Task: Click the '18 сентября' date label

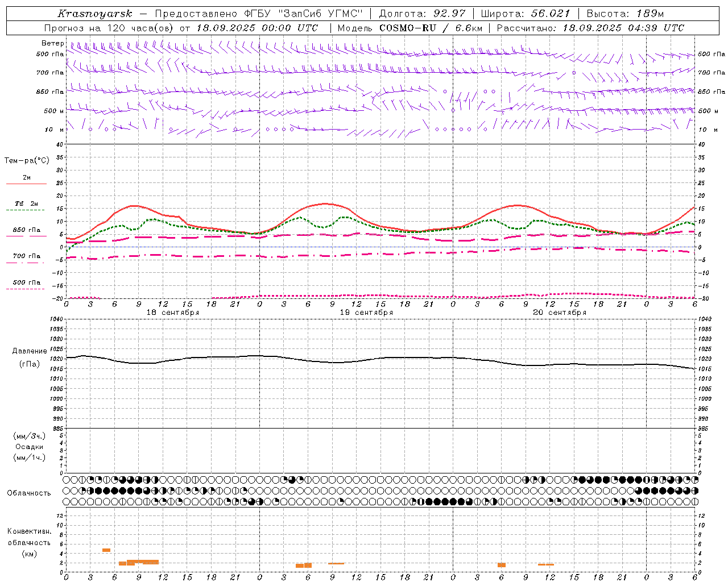Action: (173, 313)
